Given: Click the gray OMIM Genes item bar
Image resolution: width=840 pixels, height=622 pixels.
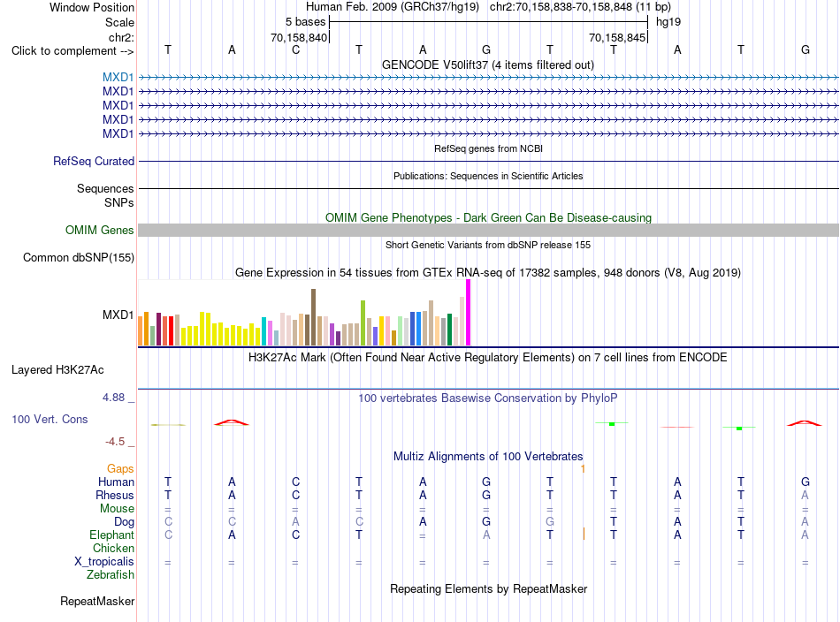Looking at the screenshot, I should [x=488, y=231].
